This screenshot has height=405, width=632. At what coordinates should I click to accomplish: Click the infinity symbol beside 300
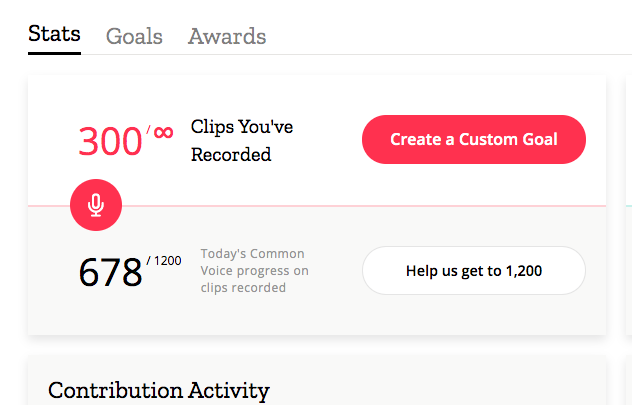click(x=163, y=132)
